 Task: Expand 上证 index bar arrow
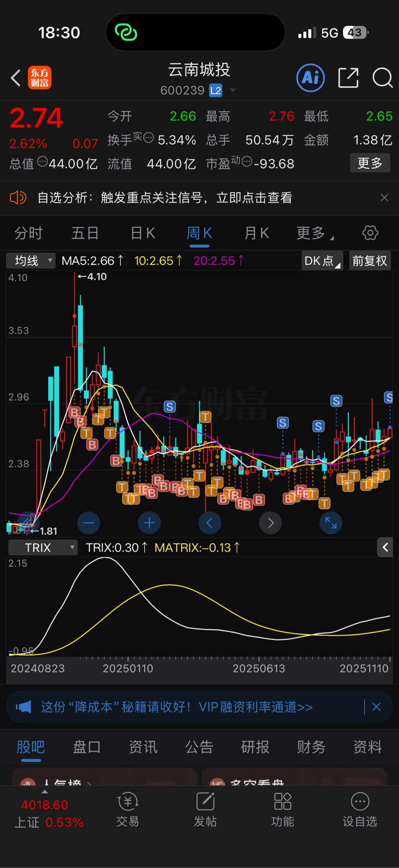pyautogui.click(x=45, y=792)
